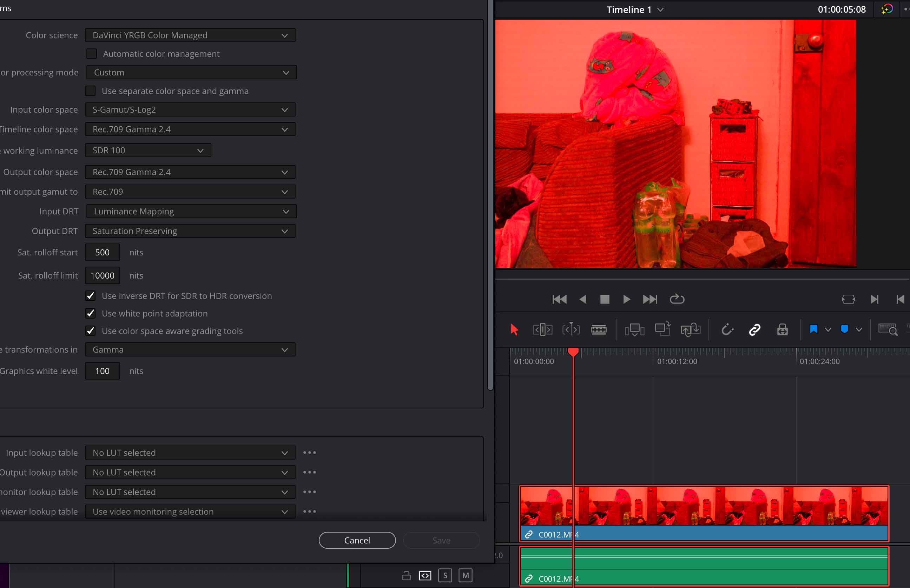Add a blue marker on the timeline

point(845,329)
